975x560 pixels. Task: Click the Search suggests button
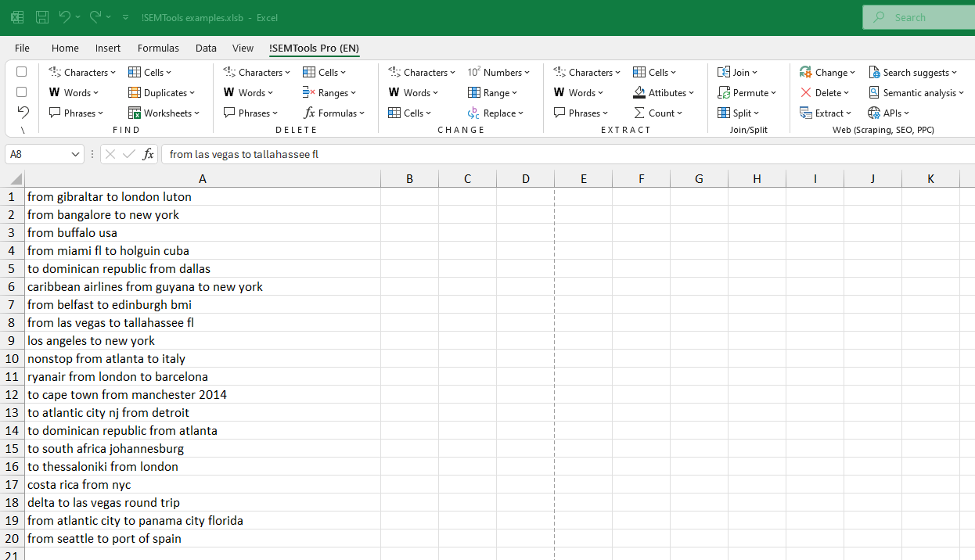(x=912, y=73)
